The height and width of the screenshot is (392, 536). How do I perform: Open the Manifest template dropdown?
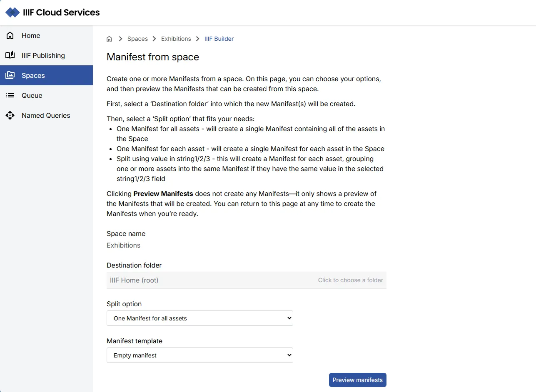coord(200,355)
